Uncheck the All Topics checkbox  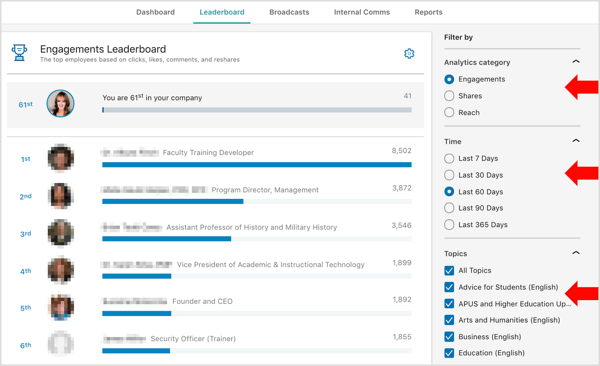449,271
